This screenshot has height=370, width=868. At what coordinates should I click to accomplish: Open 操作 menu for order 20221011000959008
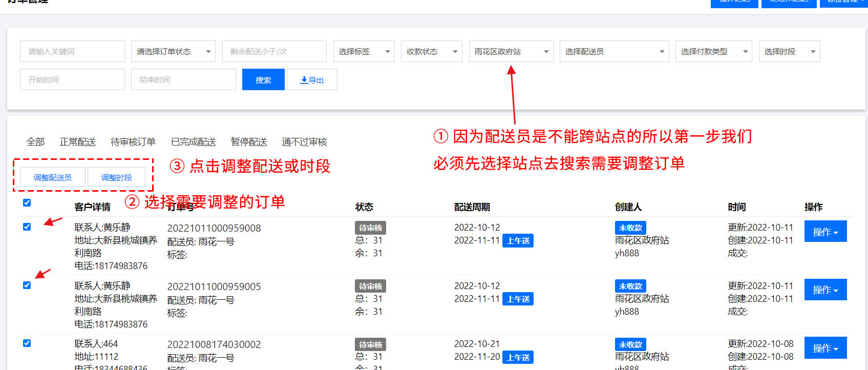pyautogui.click(x=825, y=232)
